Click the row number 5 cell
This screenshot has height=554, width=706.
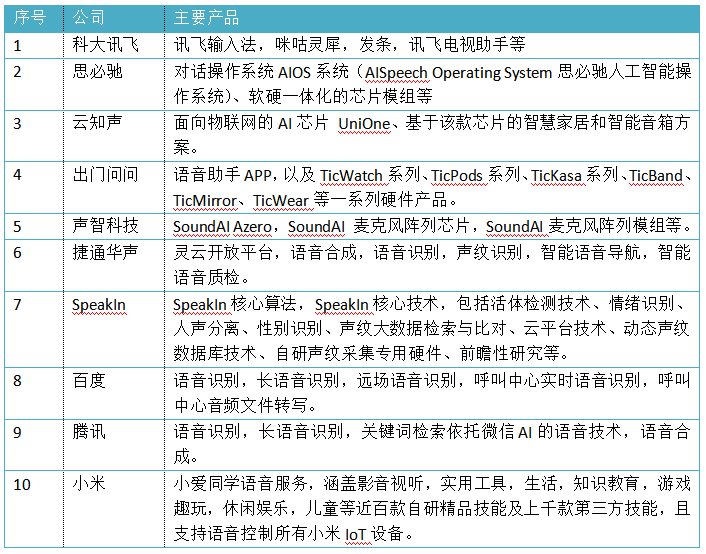click(x=34, y=226)
